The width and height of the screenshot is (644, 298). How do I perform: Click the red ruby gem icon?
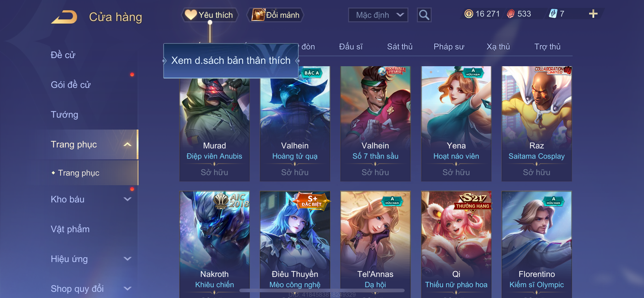click(511, 14)
